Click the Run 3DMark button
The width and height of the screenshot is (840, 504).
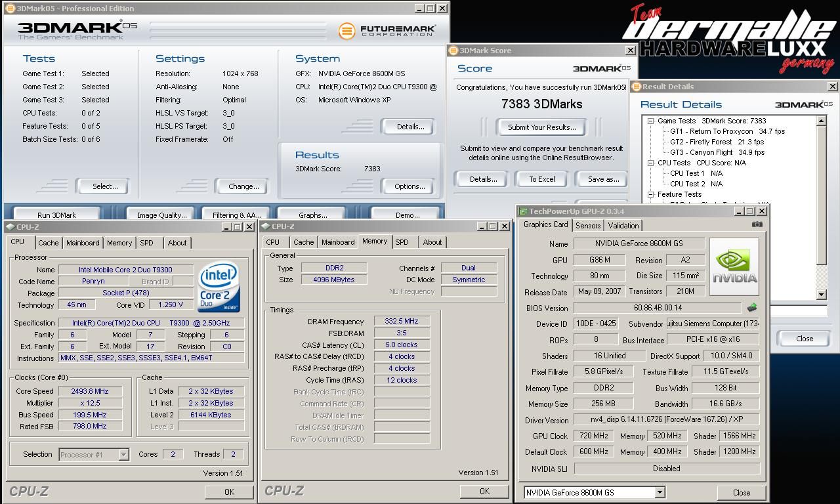click(x=56, y=215)
